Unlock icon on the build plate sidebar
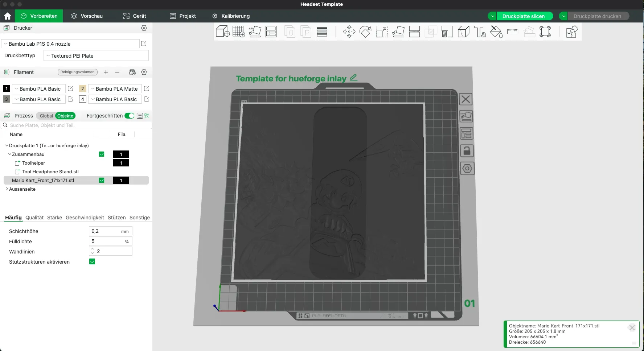 pos(467,151)
